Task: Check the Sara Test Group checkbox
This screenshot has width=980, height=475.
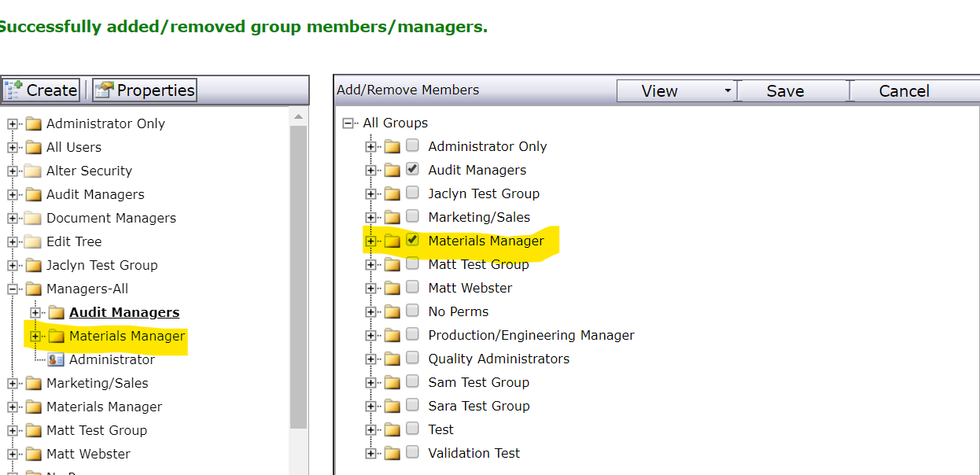Action: tap(412, 405)
